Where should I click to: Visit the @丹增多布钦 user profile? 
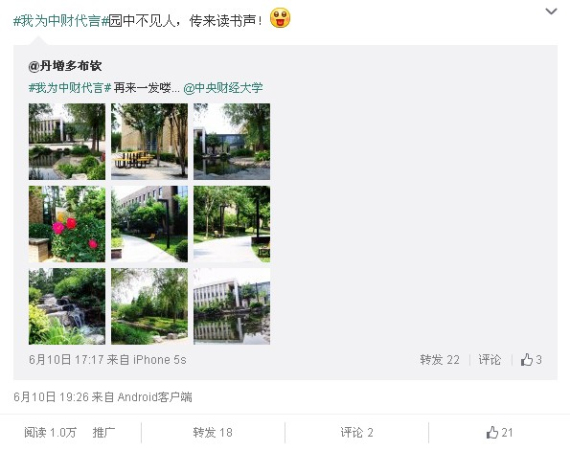point(65,66)
